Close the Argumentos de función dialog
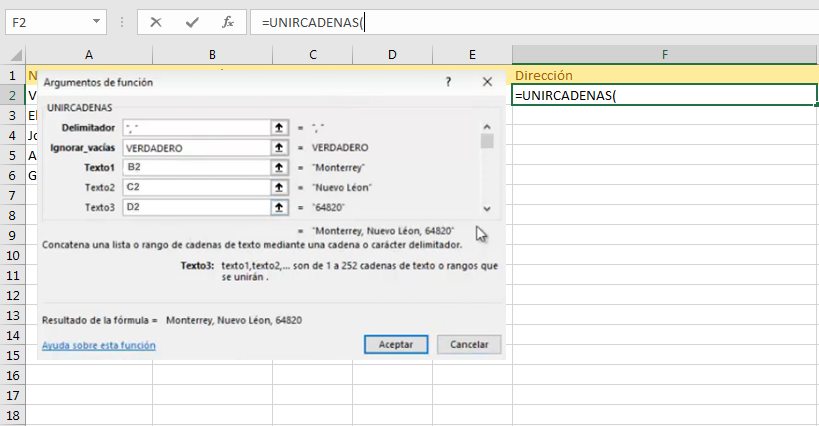The width and height of the screenshot is (819, 426). click(x=487, y=82)
